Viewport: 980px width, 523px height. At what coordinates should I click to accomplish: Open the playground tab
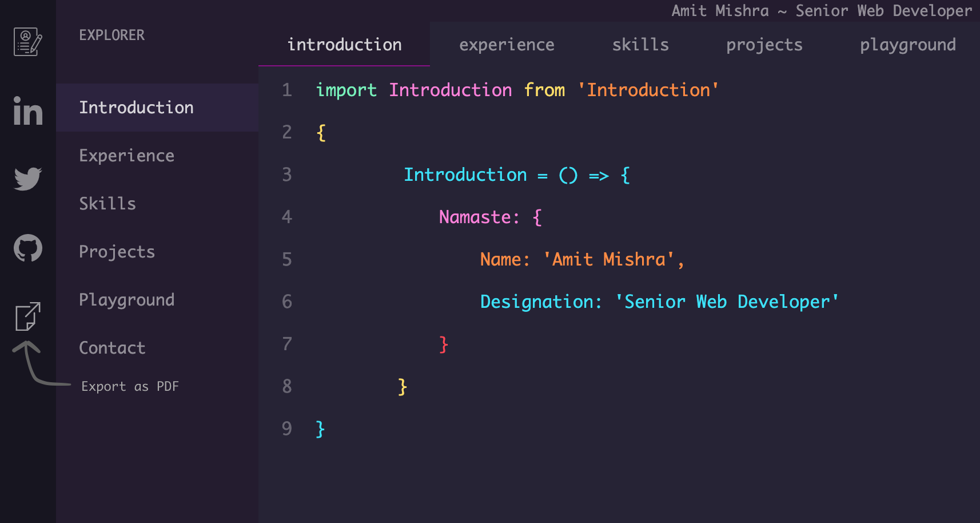point(908,45)
